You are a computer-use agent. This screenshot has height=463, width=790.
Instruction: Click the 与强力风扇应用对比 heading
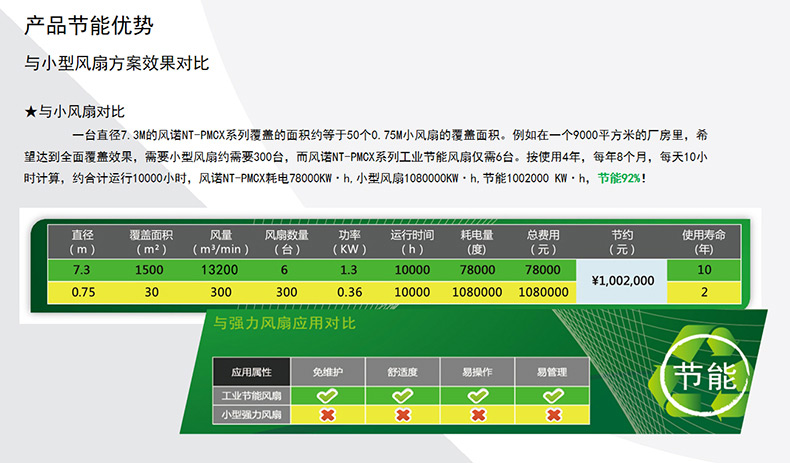(284, 323)
